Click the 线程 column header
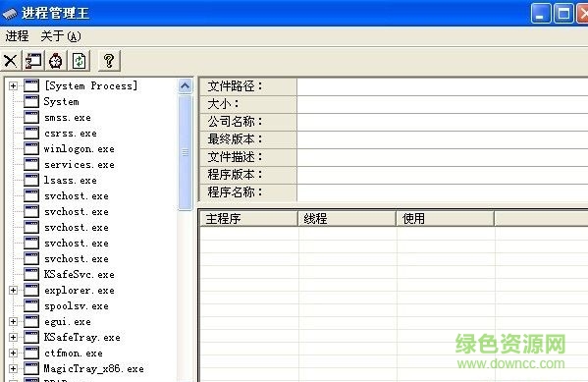 (x=347, y=218)
